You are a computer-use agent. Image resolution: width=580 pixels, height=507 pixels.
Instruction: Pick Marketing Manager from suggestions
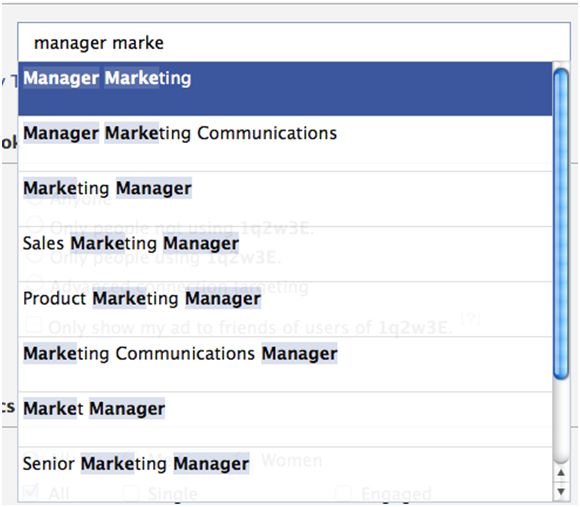pos(285,199)
